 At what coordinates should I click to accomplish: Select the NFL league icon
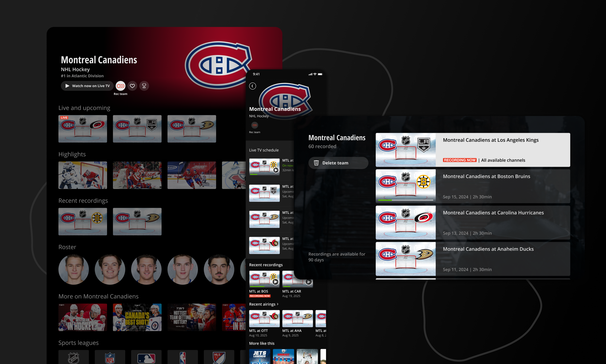(110, 357)
